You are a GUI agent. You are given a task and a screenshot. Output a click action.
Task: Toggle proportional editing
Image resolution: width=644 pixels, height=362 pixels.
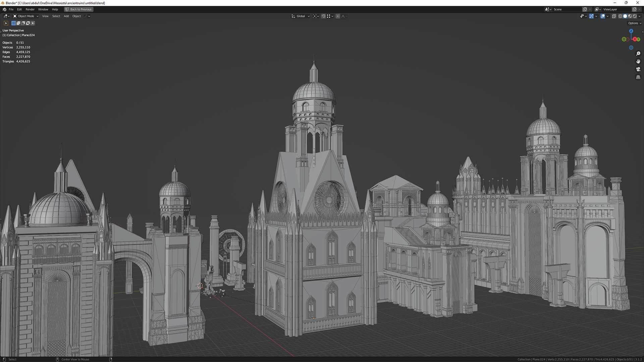click(338, 16)
